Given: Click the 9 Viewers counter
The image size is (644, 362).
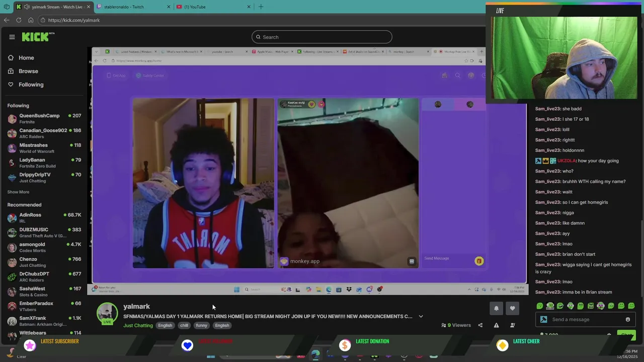Looking at the screenshot, I should pos(456,325).
